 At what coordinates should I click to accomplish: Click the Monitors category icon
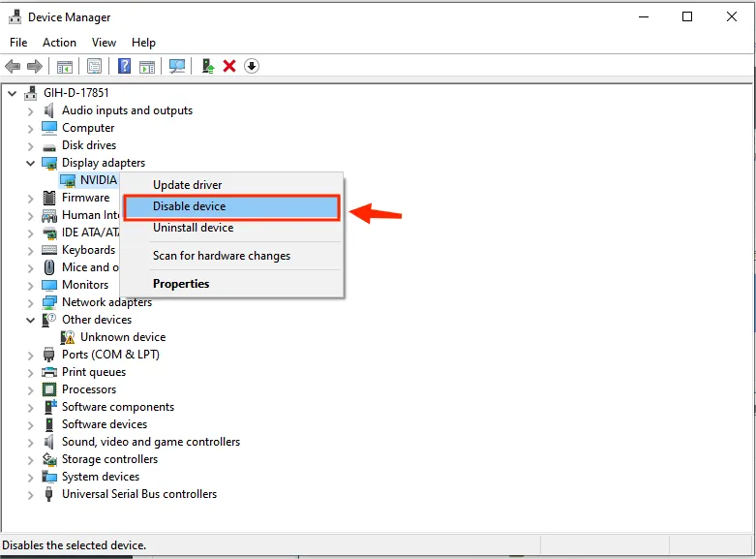point(49,285)
